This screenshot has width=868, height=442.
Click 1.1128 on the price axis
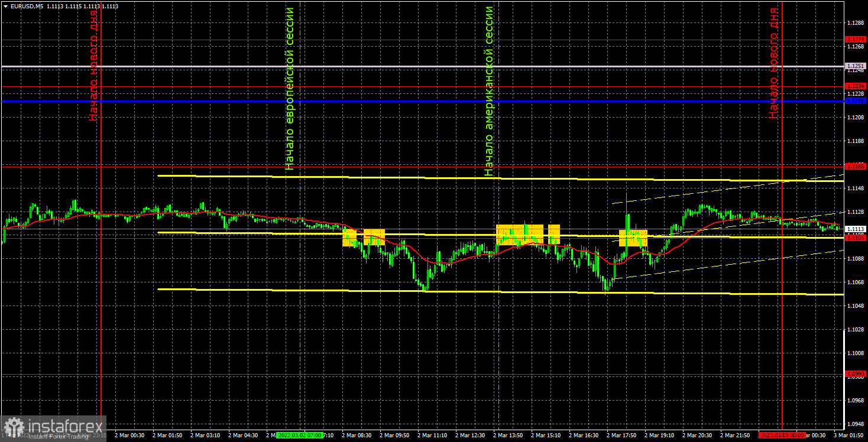tap(856, 212)
